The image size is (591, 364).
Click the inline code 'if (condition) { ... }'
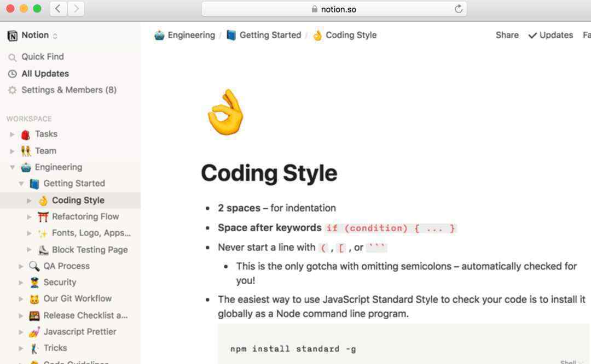point(391,228)
